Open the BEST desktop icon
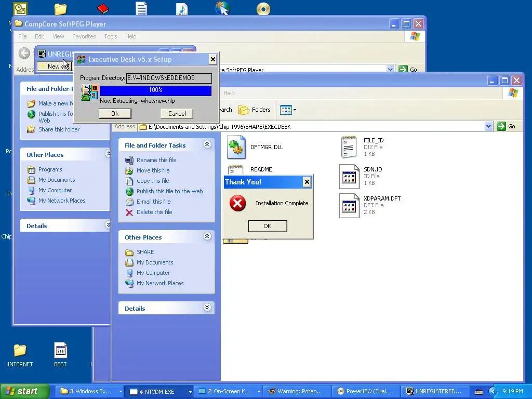This screenshot has height=399, width=532. pos(60,355)
